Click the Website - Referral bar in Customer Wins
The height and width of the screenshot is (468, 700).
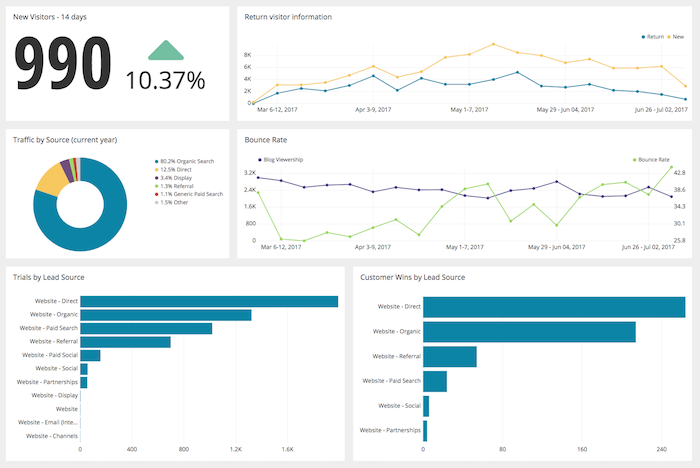point(450,357)
